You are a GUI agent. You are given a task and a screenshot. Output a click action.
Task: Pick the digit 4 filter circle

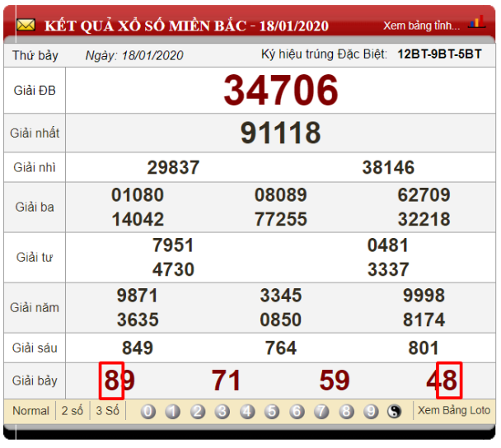tap(247, 412)
